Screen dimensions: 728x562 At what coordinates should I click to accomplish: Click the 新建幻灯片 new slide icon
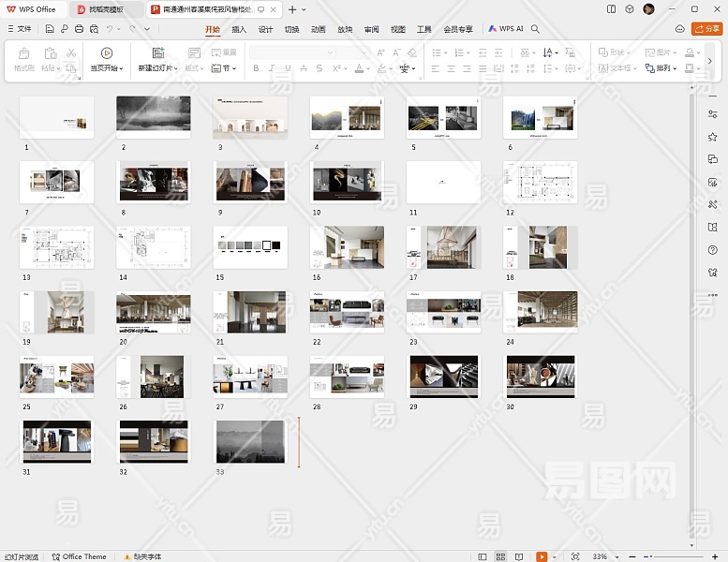157,53
